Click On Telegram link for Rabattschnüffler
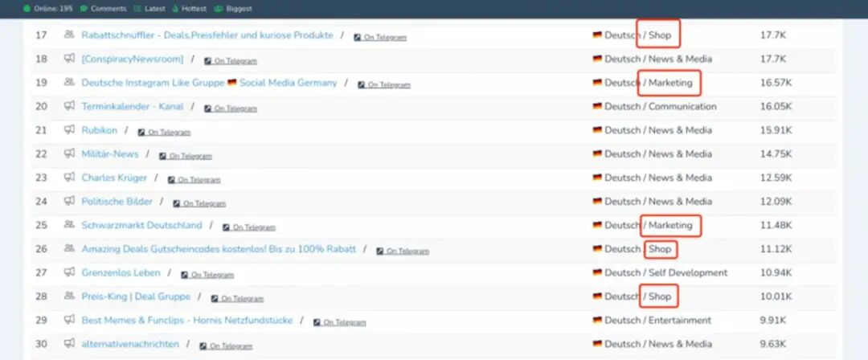868x360 pixels. (x=380, y=37)
